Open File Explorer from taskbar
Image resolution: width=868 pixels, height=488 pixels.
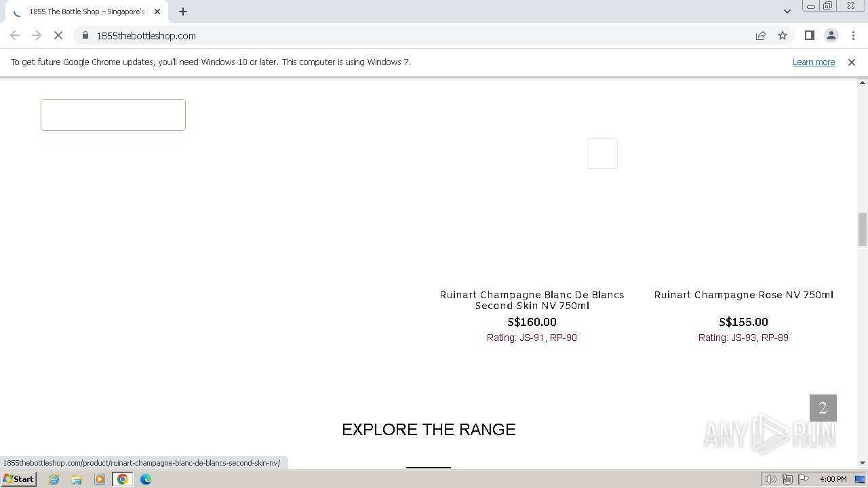(77, 479)
